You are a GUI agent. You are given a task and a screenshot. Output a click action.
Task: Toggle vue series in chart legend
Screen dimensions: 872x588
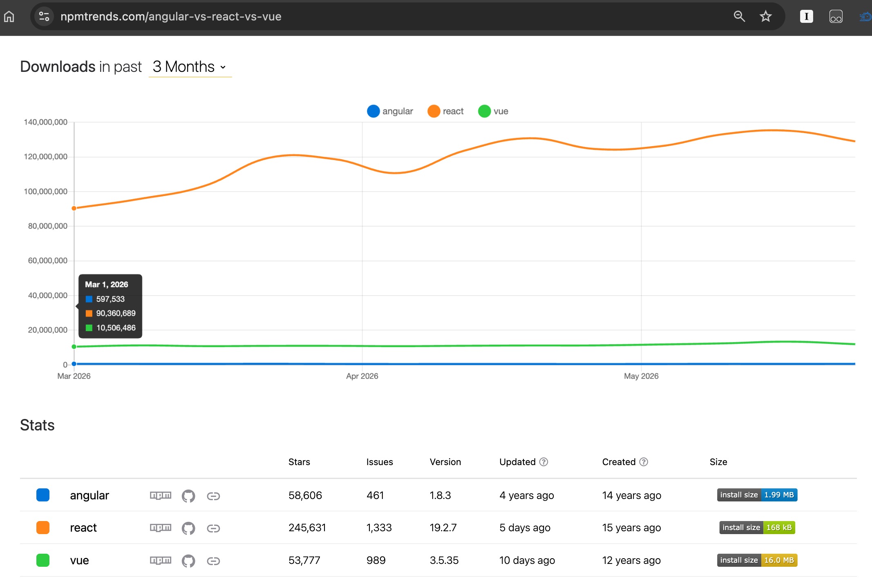pyautogui.click(x=493, y=111)
